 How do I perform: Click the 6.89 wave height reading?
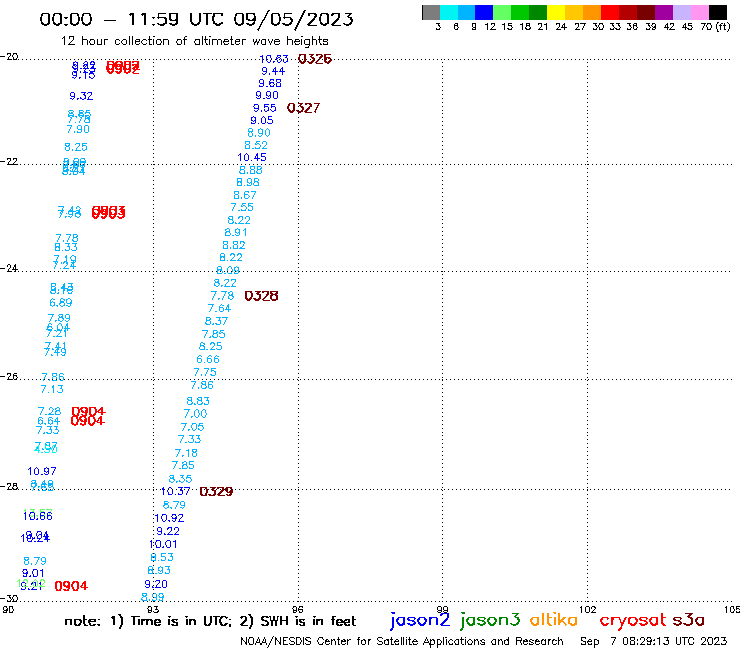click(61, 303)
